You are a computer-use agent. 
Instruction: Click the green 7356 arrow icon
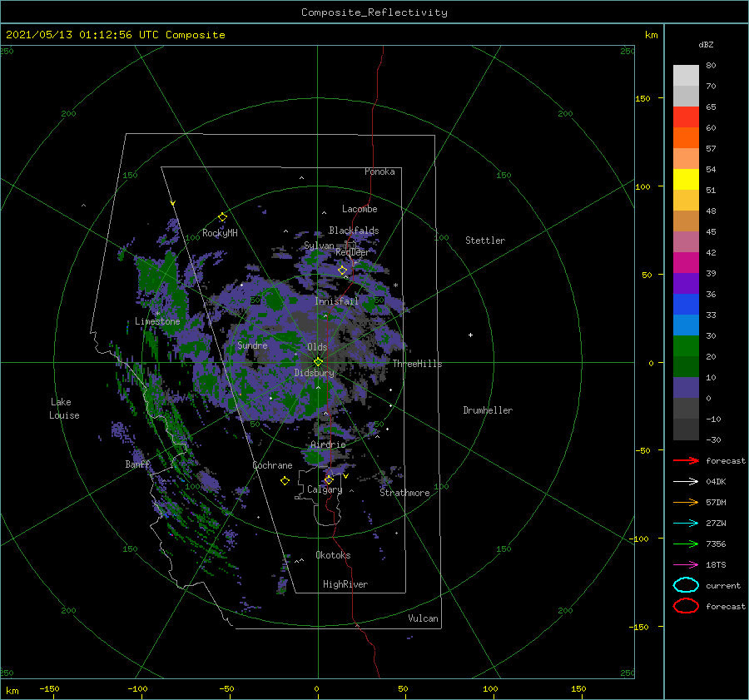(x=686, y=544)
